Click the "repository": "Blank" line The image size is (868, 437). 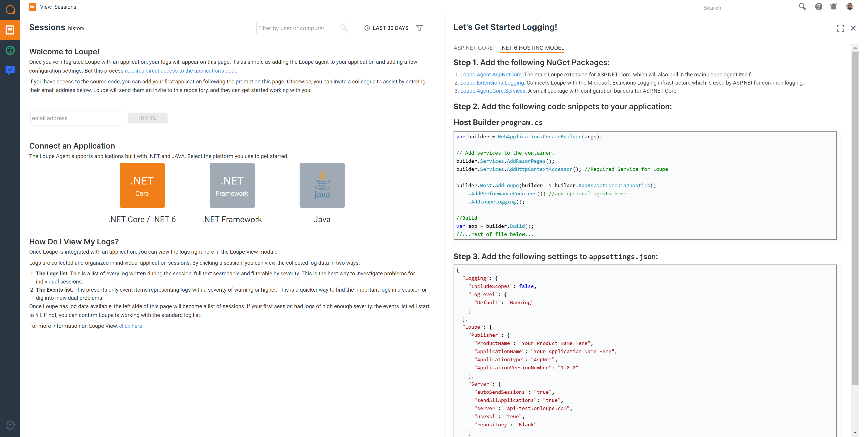coord(505,425)
